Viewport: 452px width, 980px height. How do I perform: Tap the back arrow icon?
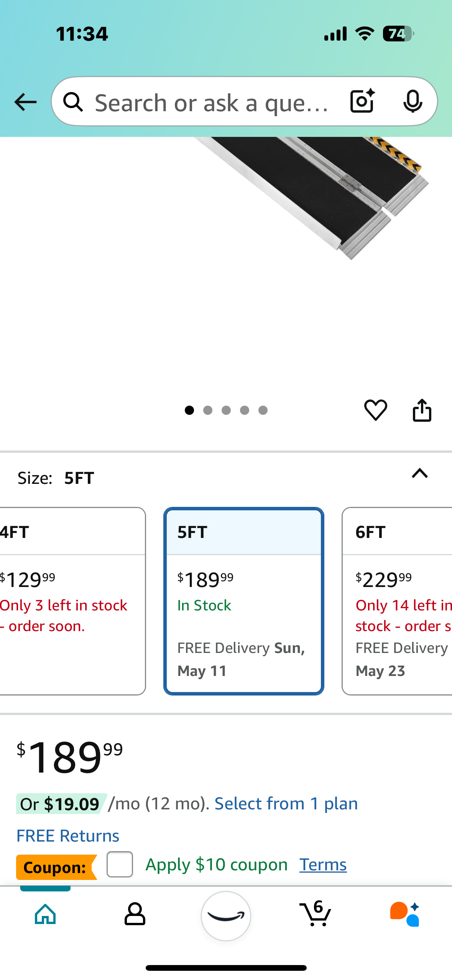25,102
